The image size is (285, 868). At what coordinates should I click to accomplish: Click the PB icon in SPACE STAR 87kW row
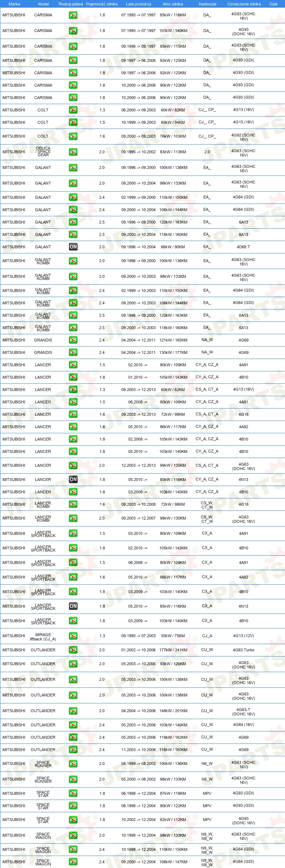click(x=73, y=793)
